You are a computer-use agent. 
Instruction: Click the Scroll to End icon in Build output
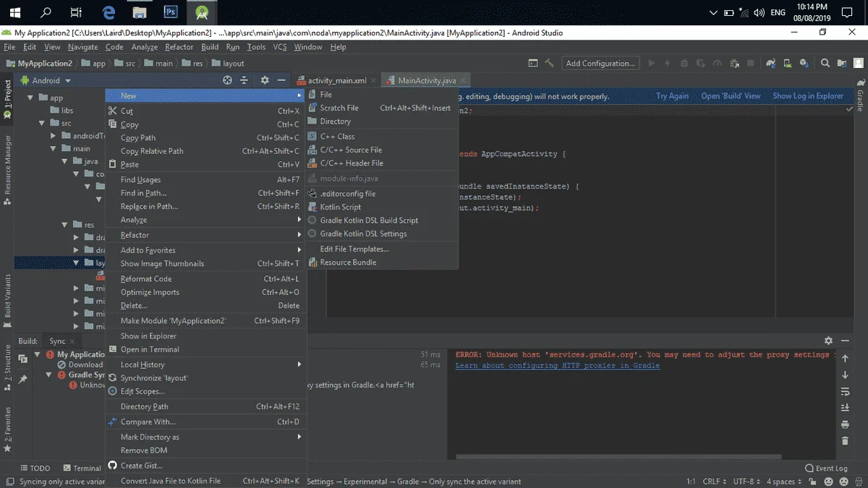point(845,408)
